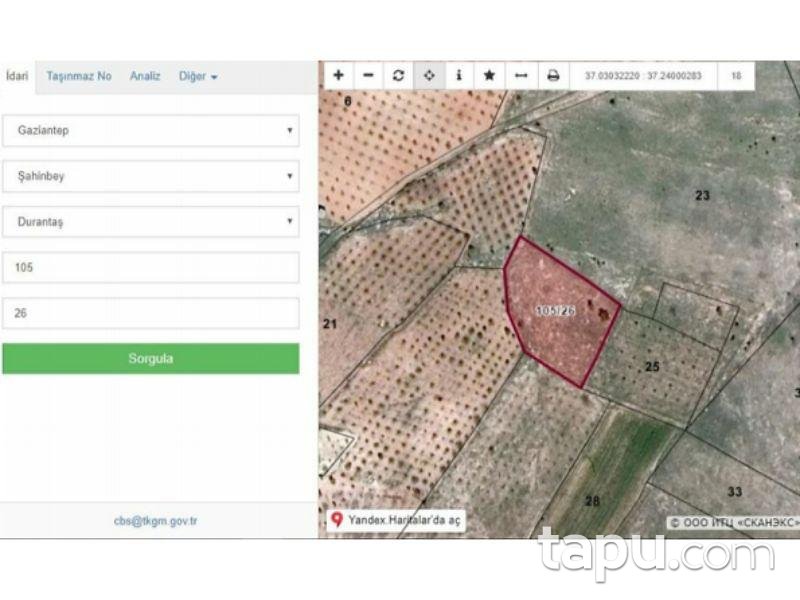Image resolution: width=800 pixels, height=600 pixels.
Task: Open parcel info with the i tool
Action: point(458,74)
